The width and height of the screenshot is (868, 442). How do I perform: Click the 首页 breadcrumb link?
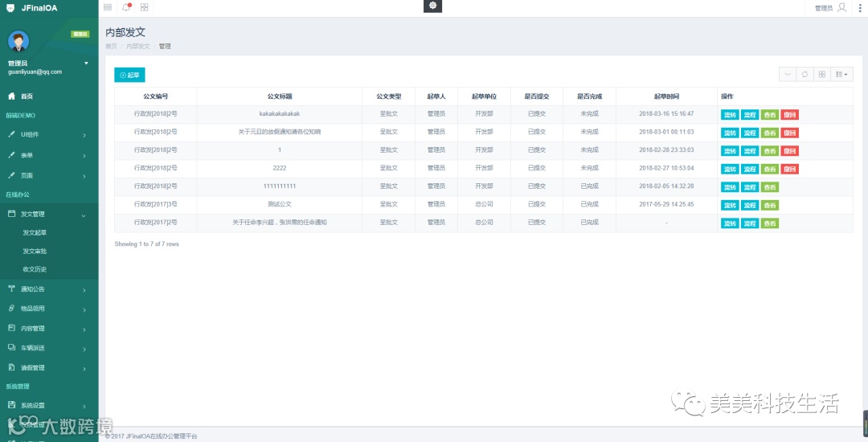tap(111, 47)
